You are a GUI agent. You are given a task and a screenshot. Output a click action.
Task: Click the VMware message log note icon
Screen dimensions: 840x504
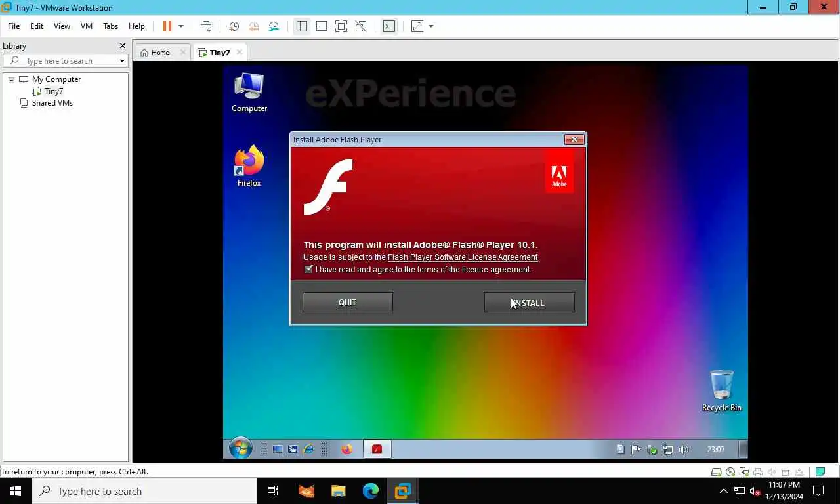click(x=820, y=472)
